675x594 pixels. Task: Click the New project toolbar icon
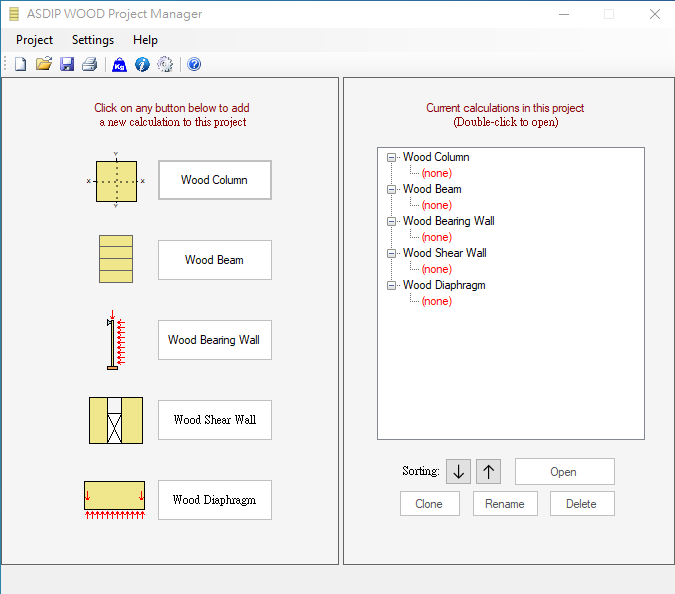20,65
